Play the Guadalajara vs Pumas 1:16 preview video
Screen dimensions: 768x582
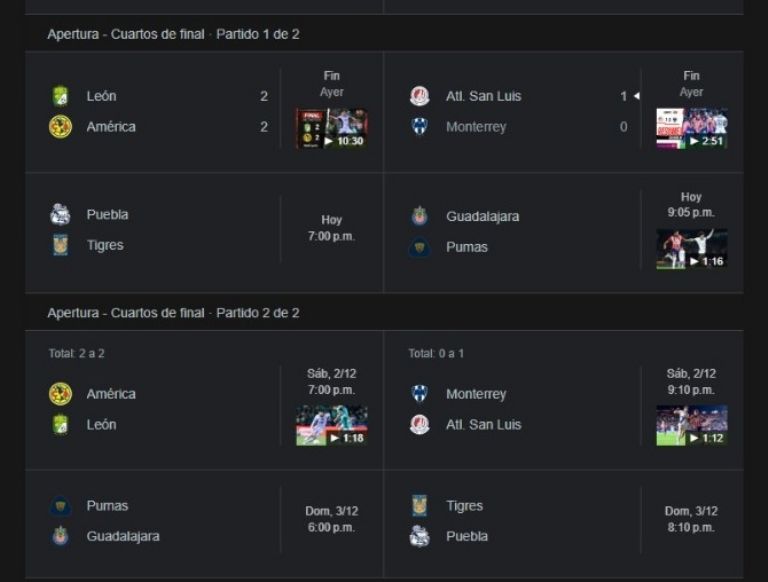(692, 249)
